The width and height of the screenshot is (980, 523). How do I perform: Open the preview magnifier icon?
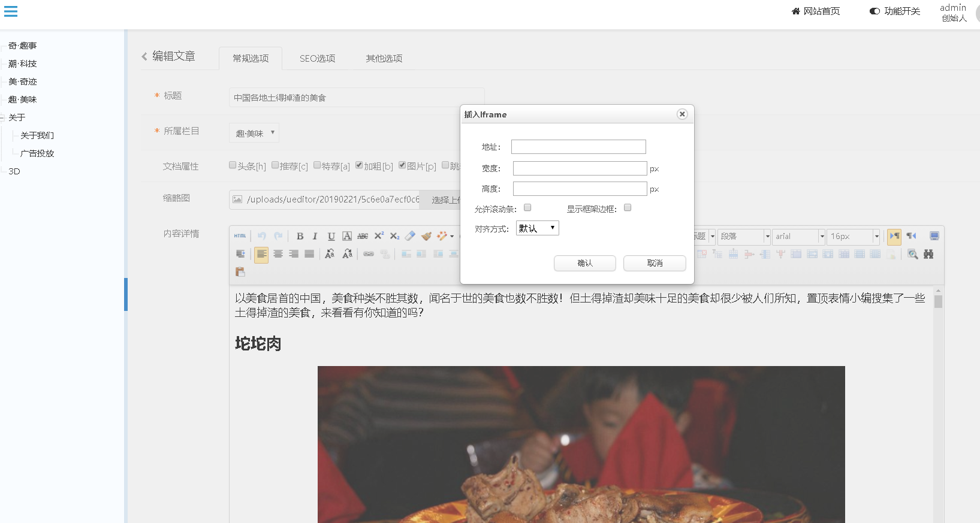pyautogui.click(x=913, y=254)
